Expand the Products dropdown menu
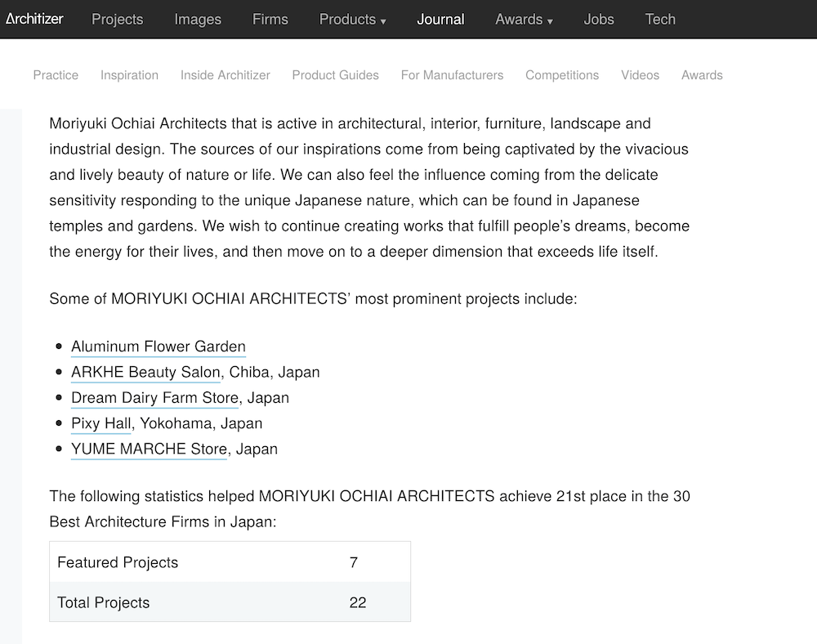Image resolution: width=817 pixels, height=644 pixels. [352, 20]
